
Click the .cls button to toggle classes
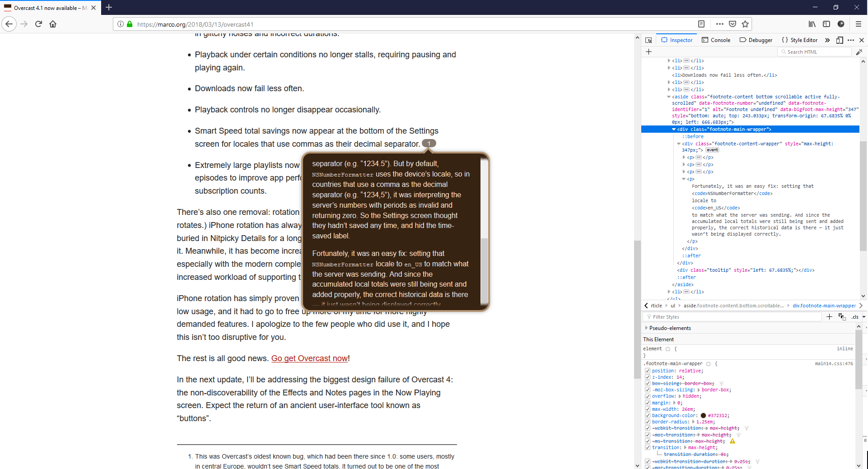856,316
